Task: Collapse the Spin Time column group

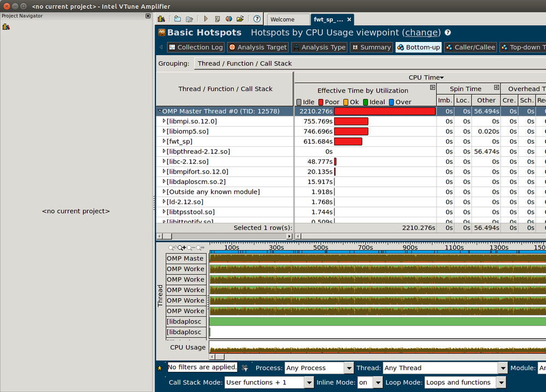Action: 497,87
